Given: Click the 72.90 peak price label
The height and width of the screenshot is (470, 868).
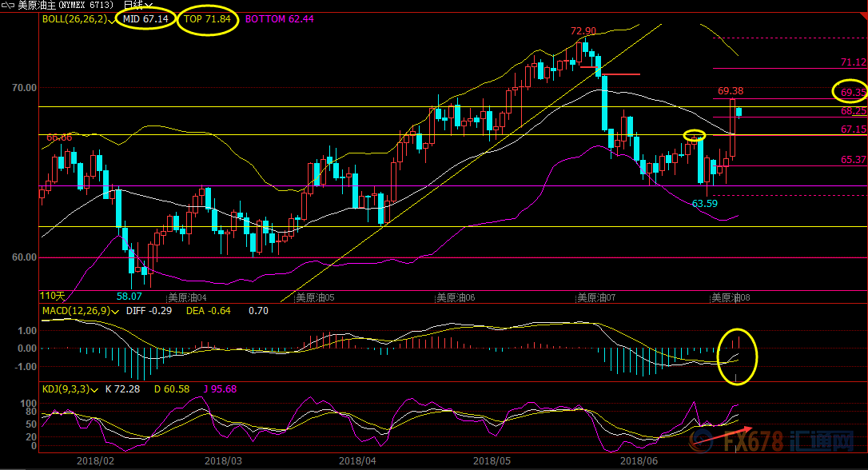Looking at the screenshot, I should [x=583, y=31].
